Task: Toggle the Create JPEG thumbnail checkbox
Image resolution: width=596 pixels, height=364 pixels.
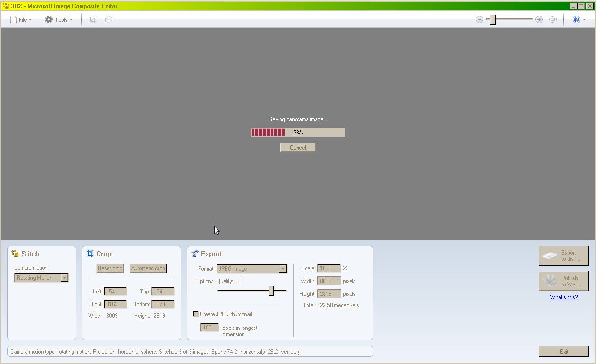Action: click(x=196, y=314)
